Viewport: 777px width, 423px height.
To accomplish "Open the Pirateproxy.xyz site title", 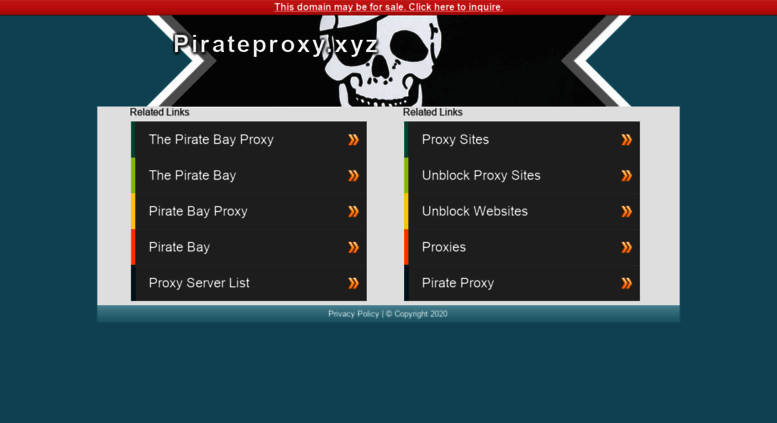I will [x=276, y=44].
